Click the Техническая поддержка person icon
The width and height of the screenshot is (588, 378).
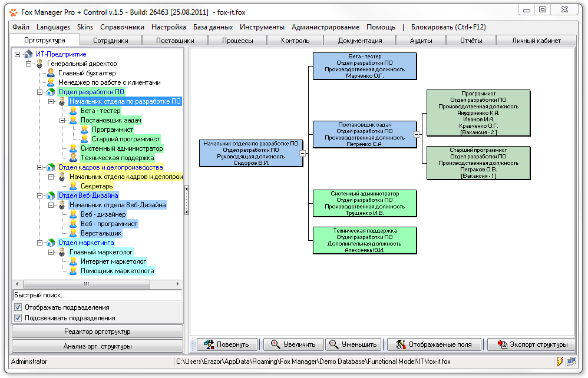click(73, 158)
